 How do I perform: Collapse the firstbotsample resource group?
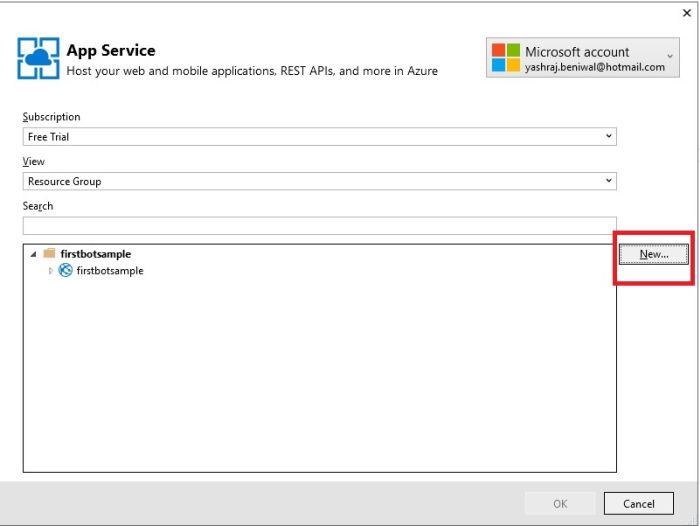[33, 254]
